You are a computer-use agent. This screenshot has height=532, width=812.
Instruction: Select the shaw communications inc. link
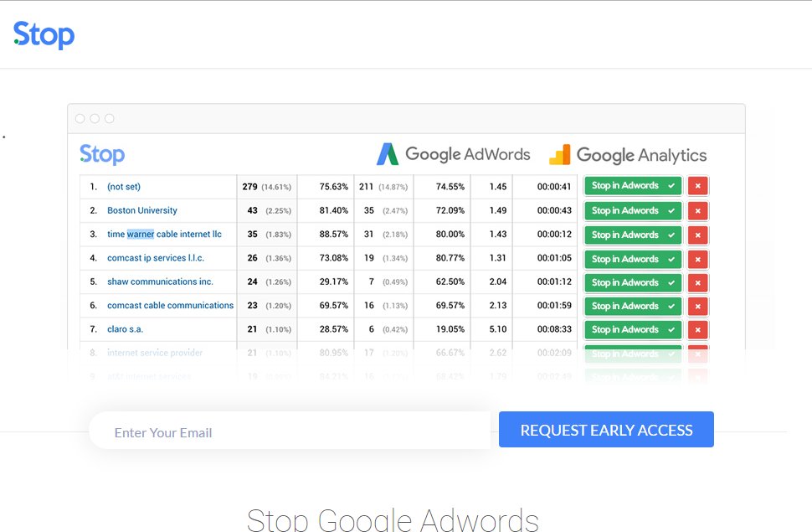[160, 282]
